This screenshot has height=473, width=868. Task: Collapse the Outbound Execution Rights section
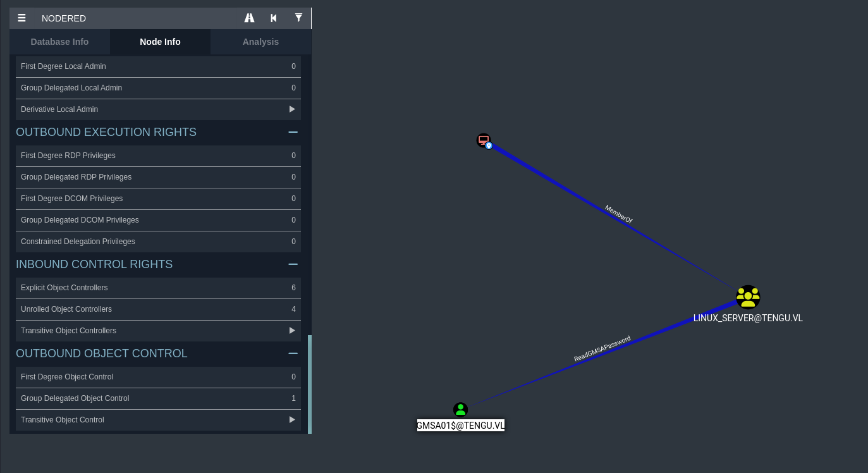(293, 132)
